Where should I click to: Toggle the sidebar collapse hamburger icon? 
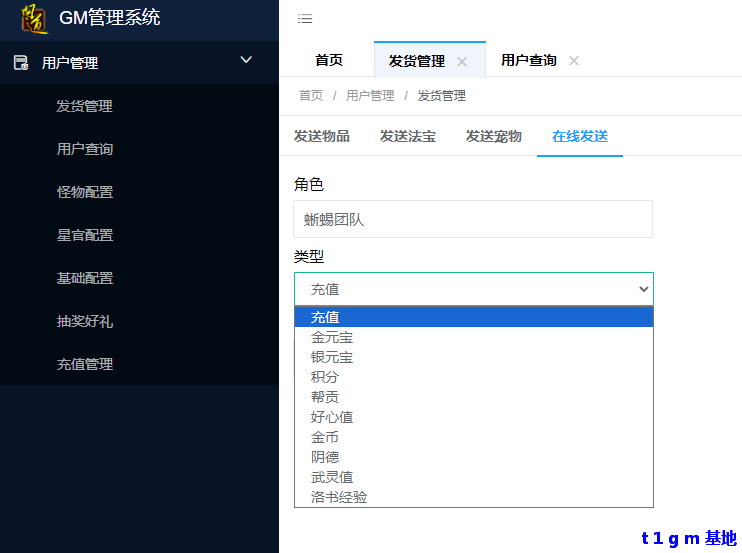pos(305,19)
